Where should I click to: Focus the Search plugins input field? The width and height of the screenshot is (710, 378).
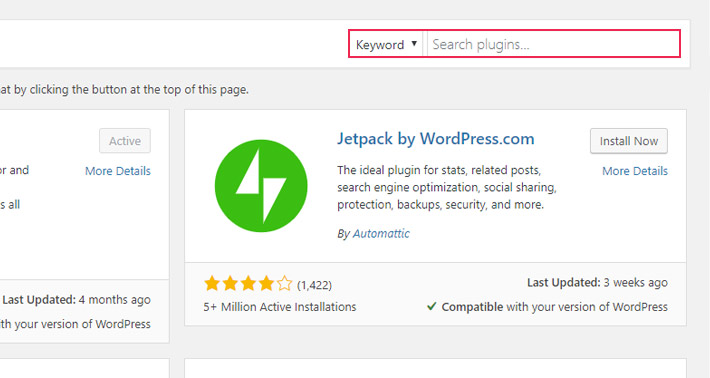click(552, 44)
